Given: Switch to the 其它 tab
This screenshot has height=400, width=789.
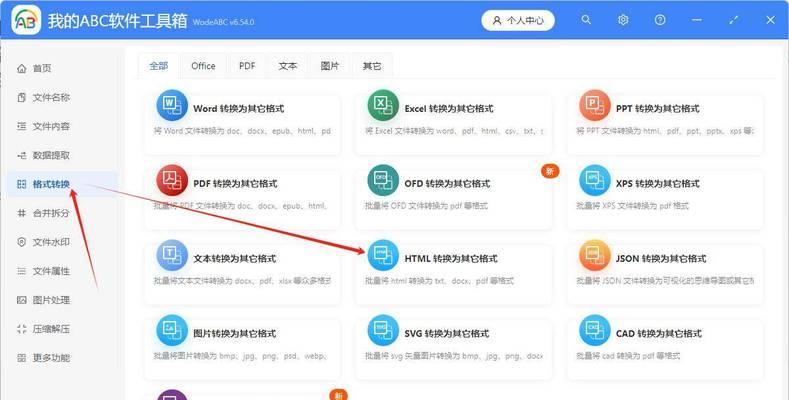Looking at the screenshot, I should [372, 66].
